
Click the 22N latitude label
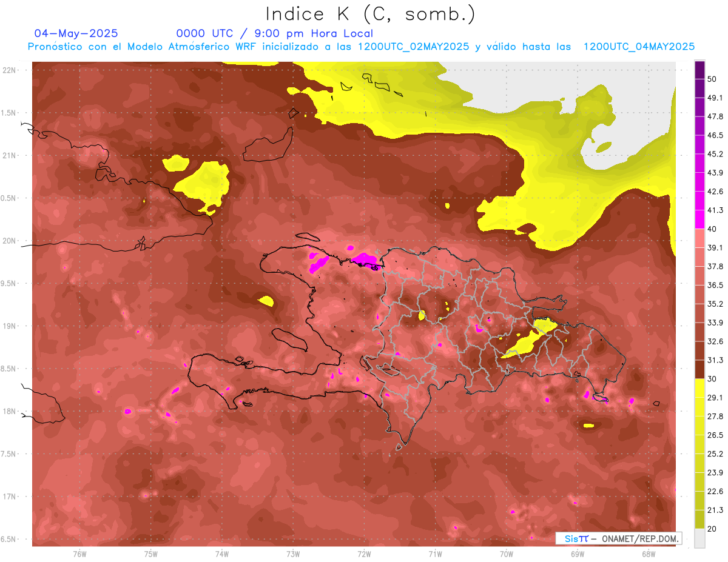[9, 70]
